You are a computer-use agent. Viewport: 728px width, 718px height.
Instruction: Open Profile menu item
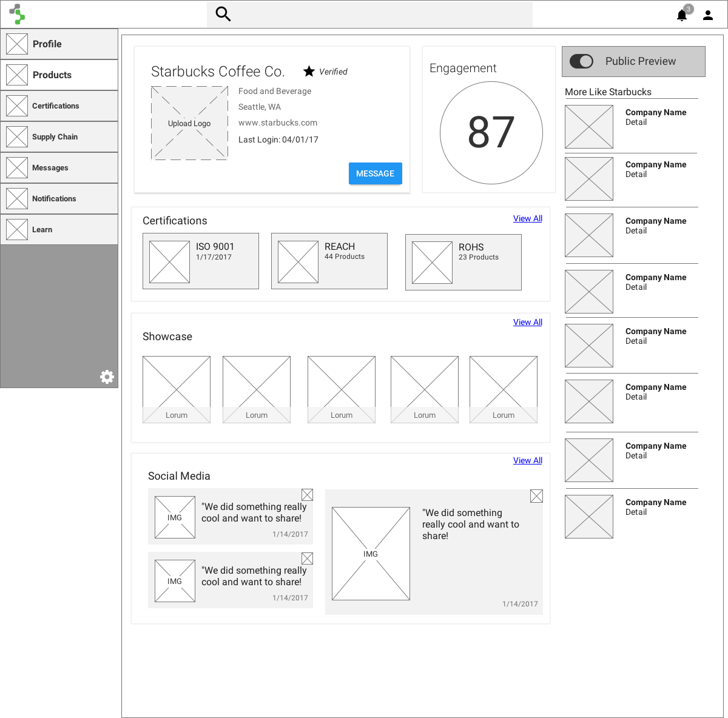pos(59,44)
